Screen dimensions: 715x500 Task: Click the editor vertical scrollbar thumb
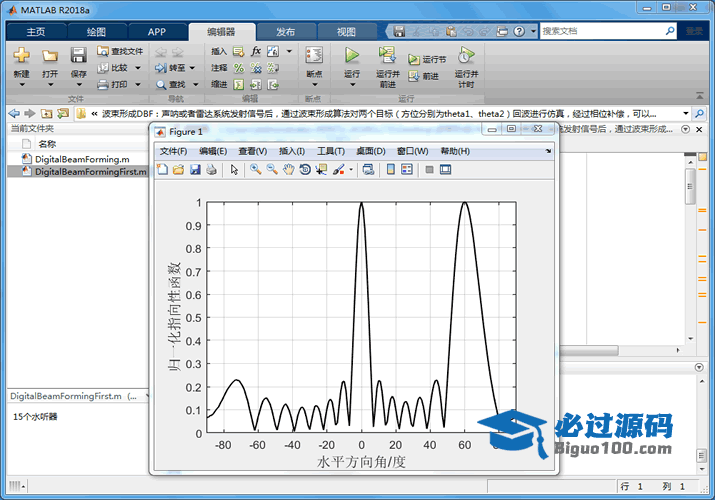tap(690, 186)
